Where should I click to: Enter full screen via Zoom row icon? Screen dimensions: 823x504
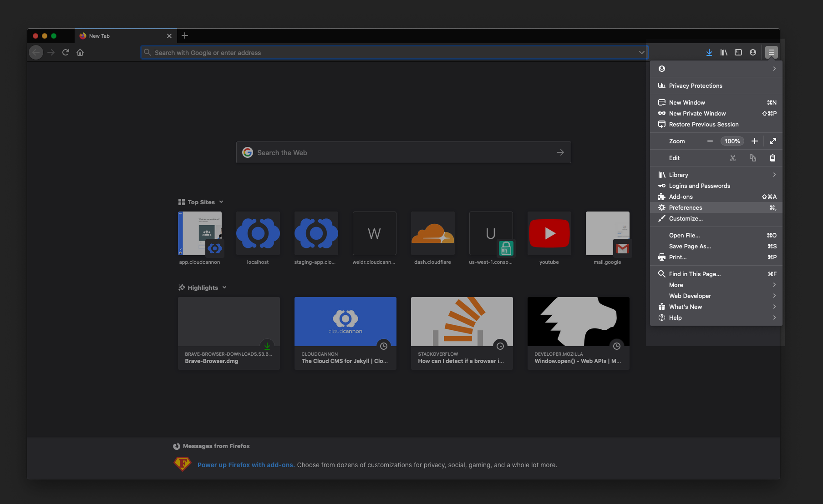(x=772, y=141)
